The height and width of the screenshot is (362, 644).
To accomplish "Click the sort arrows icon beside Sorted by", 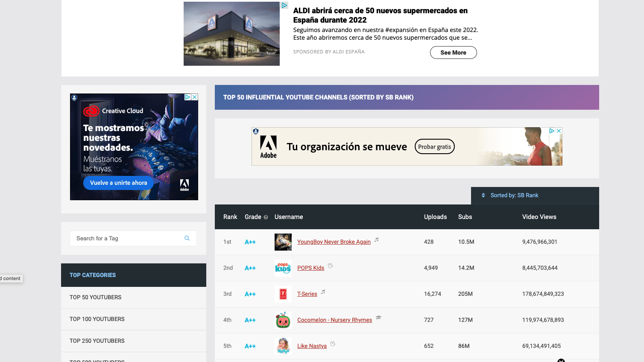I will pos(483,196).
